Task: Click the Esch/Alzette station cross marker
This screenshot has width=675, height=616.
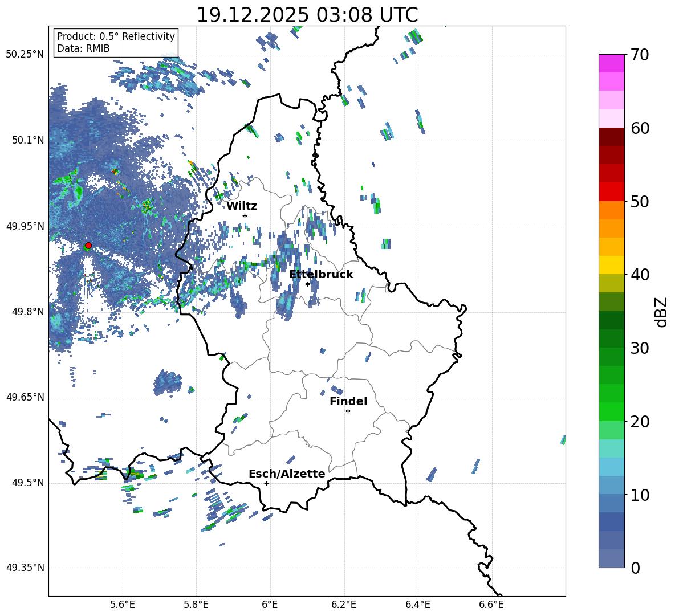Action: [266, 483]
